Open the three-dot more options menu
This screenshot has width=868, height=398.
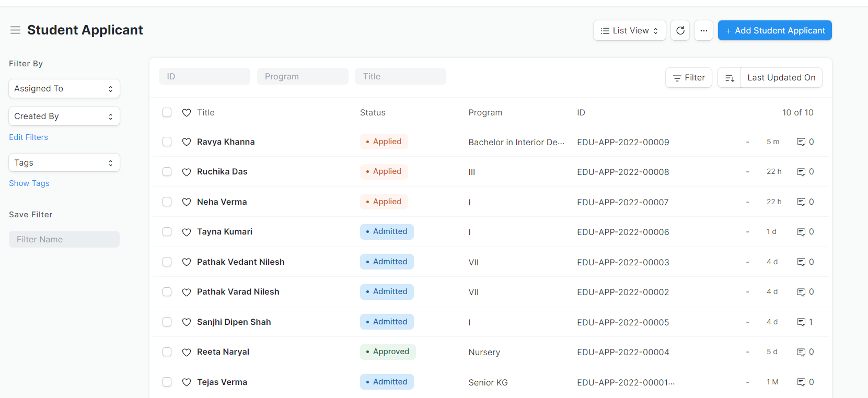pyautogui.click(x=703, y=30)
